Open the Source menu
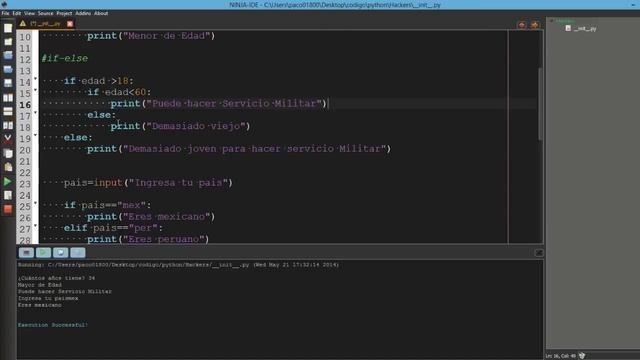Screen dimensions: 640x360 [45, 13]
